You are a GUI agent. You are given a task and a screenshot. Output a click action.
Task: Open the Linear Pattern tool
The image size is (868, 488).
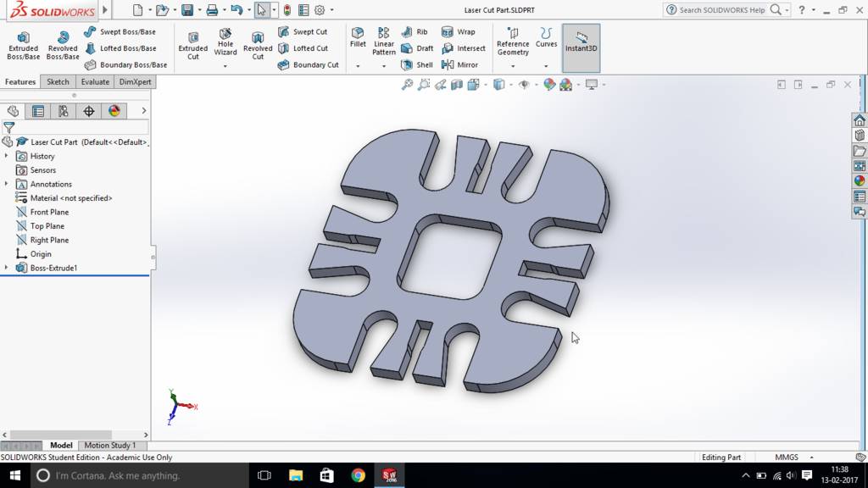point(384,41)
